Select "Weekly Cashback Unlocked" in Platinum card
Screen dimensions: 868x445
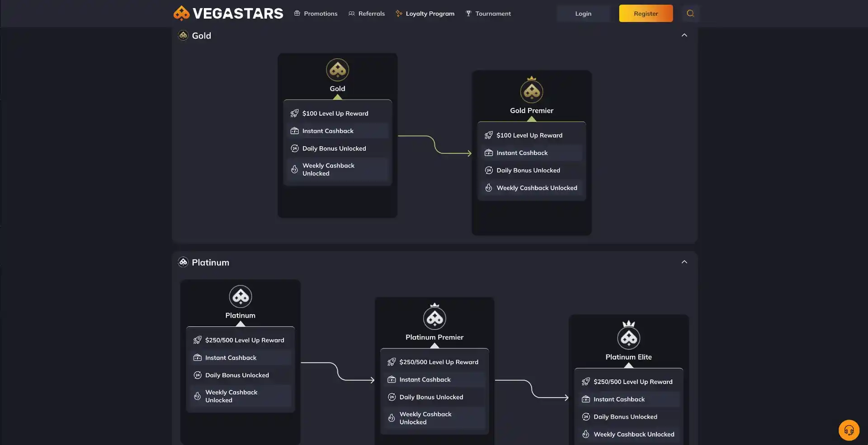231,396
